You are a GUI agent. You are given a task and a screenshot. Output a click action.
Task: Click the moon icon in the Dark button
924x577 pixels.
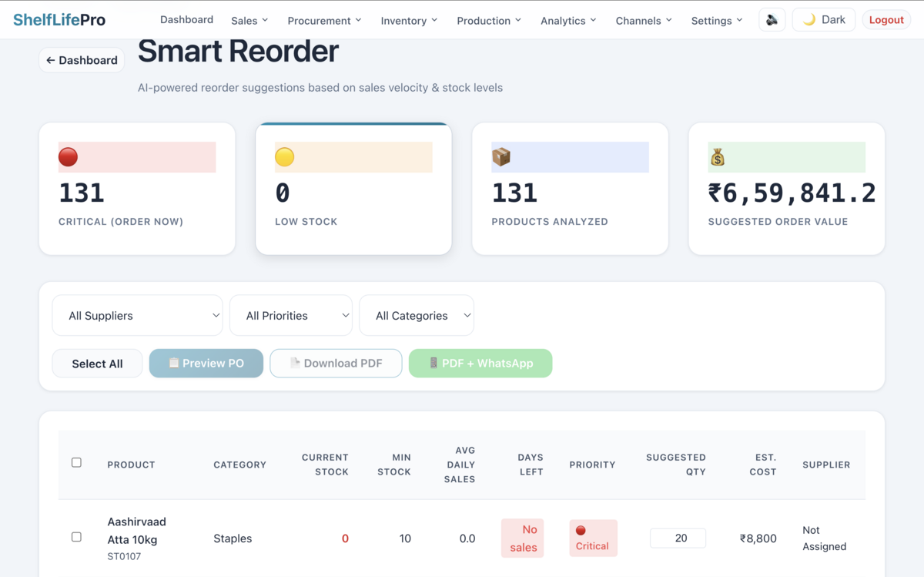tap(811, 18)
